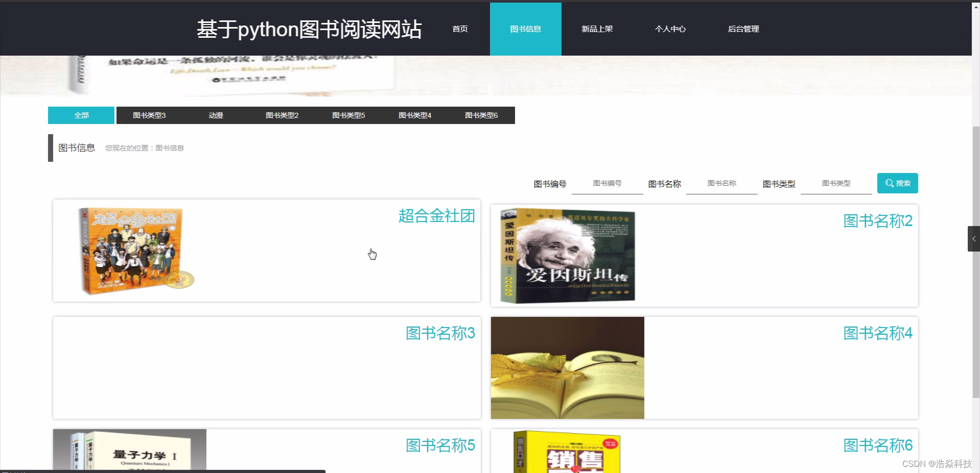Click the 图书编号 search input field
Viewport: 980px width, 473px height.
tap(607, 183)
